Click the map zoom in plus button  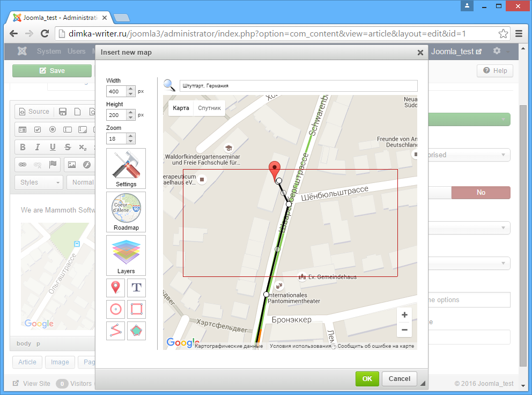coord(404,315)
